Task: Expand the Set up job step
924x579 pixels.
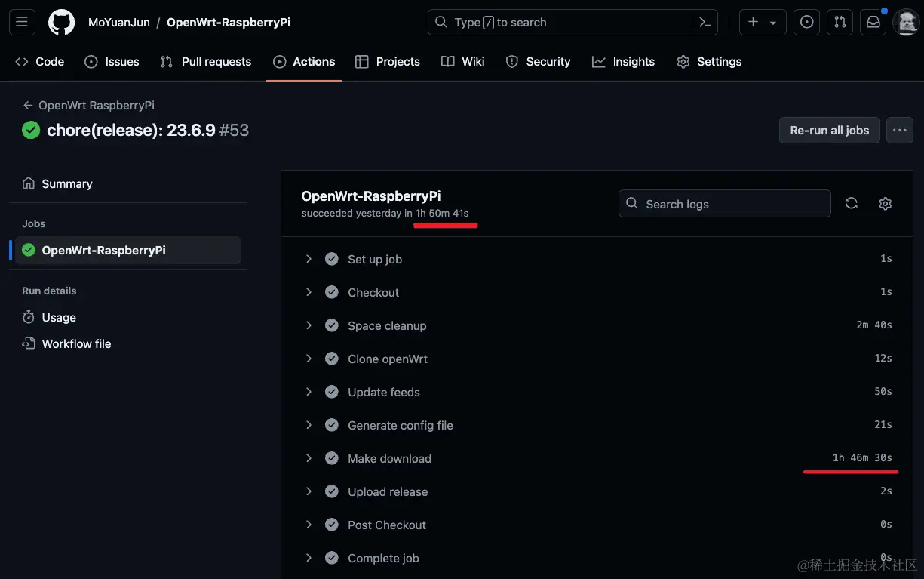Action: tap(309, 259)
